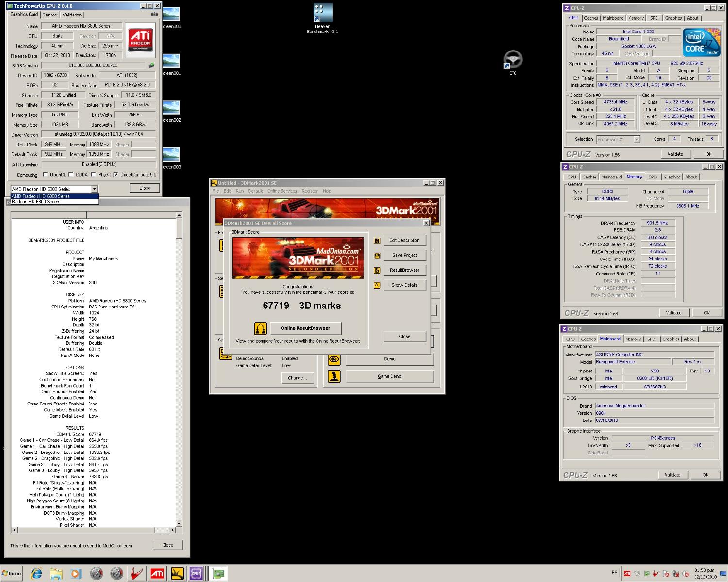Select the ET6 steering wheel desktop shortcut
Screen dimensions: 728x582
click(x=513, y=63)
